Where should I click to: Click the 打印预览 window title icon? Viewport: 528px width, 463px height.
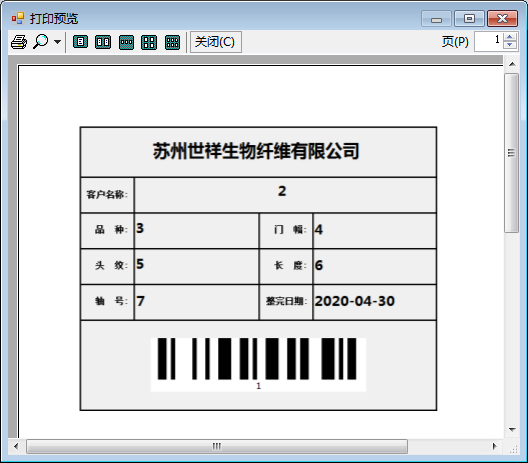[x=18, y=18]
